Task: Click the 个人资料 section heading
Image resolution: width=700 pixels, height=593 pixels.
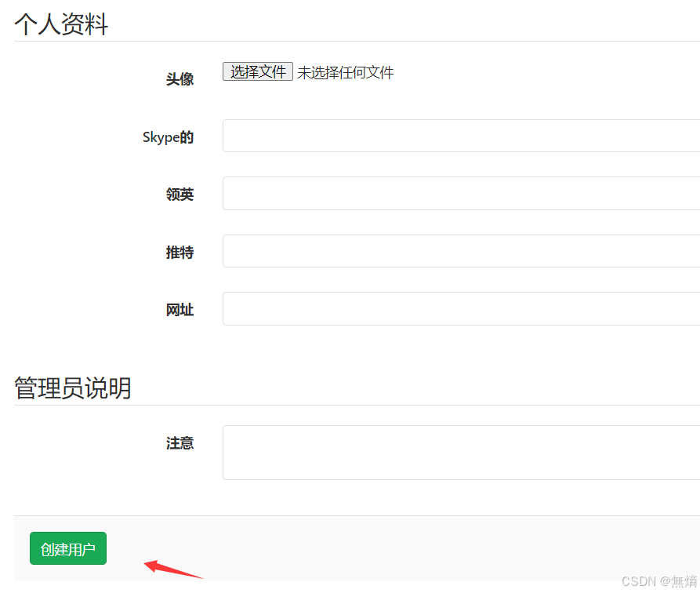Action: tap(61, 24)
